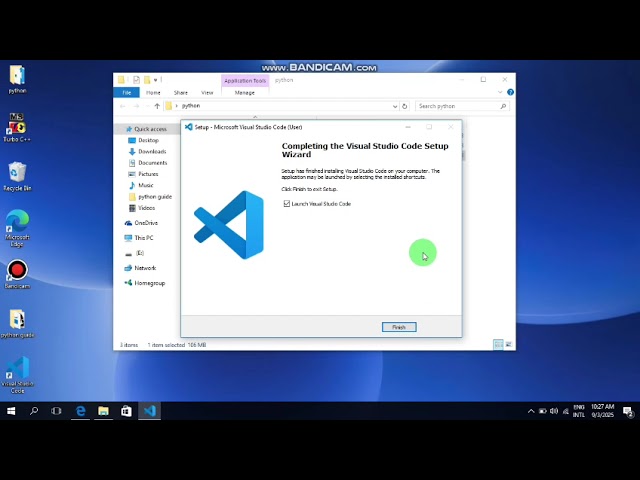Select VS Code setup in taskbar

pyautogui.click(x=149, y=411)
